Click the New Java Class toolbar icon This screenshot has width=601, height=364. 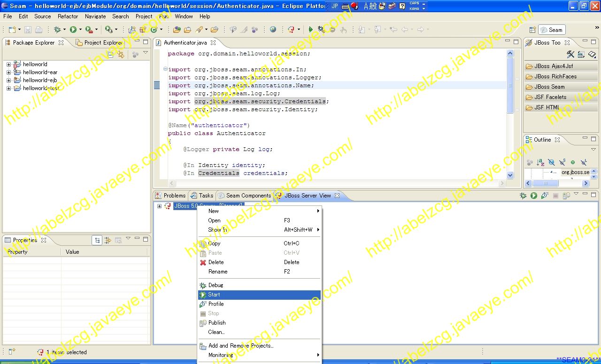pos(154,30)
